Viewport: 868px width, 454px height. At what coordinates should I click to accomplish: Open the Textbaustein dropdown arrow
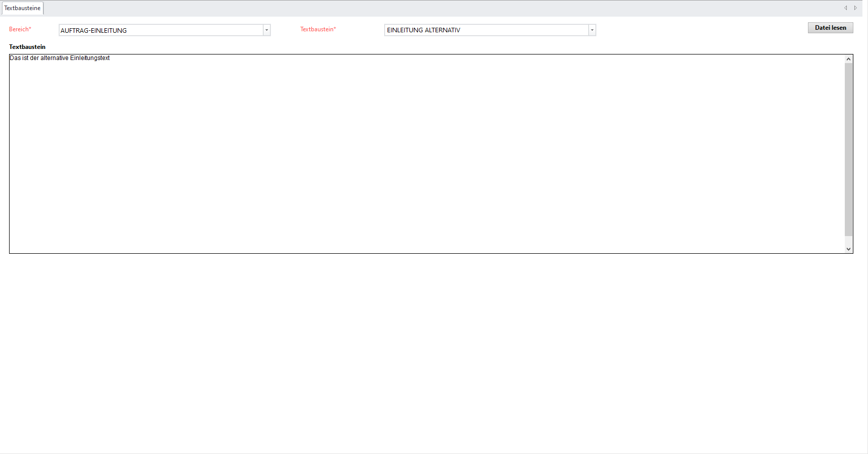[x=592, y=30]
